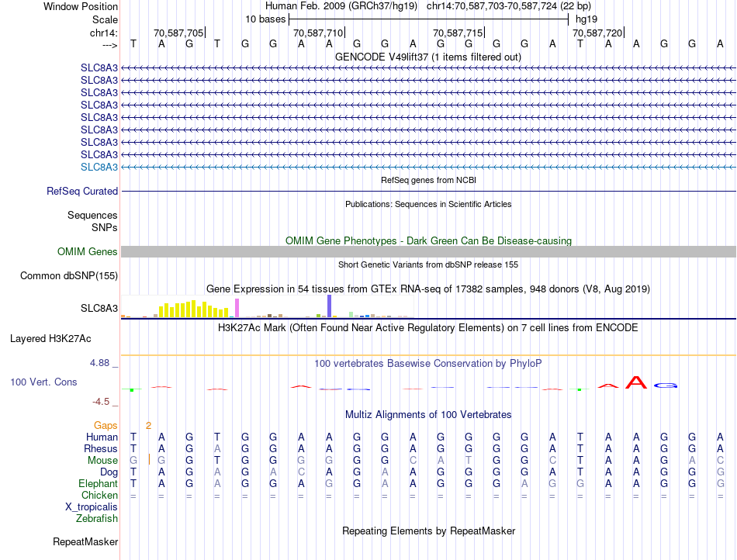Select the X_tropicalis alignment row label
737x560 pixels.
92,507
